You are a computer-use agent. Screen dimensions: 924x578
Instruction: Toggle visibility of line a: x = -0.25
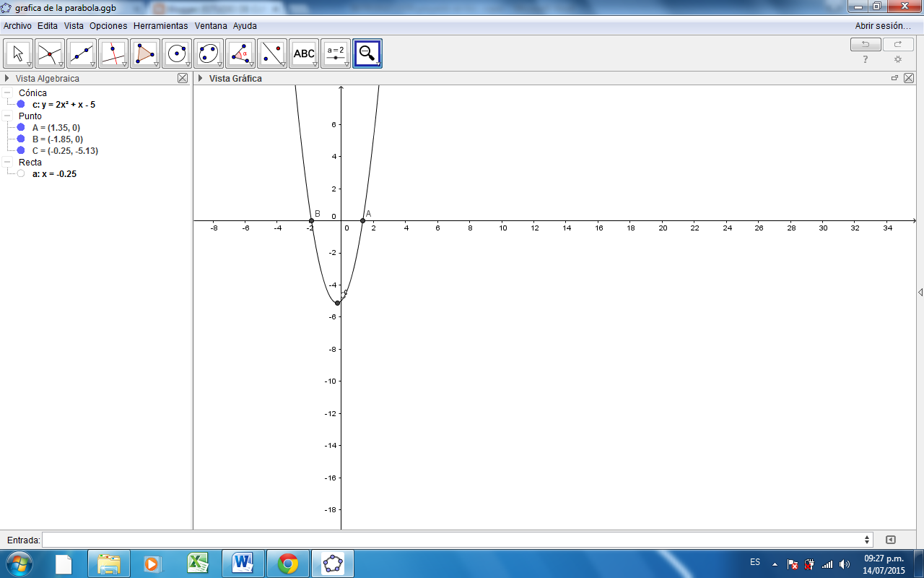click(19, 173)
